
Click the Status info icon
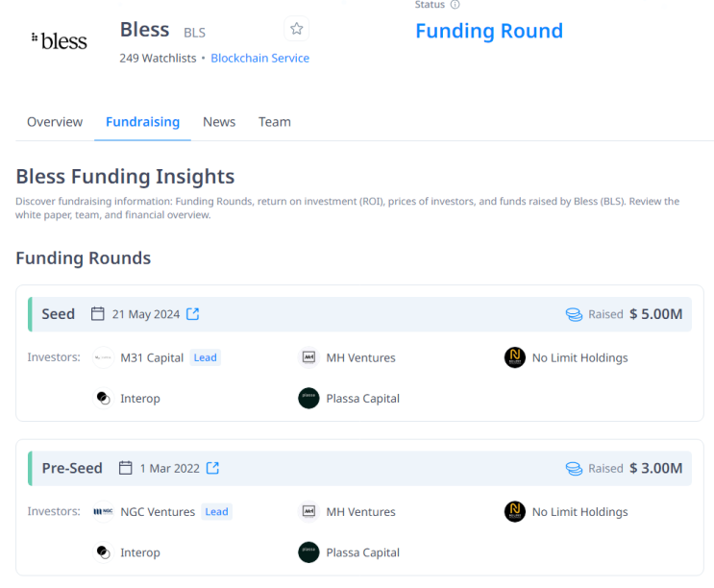click(455, 5)
